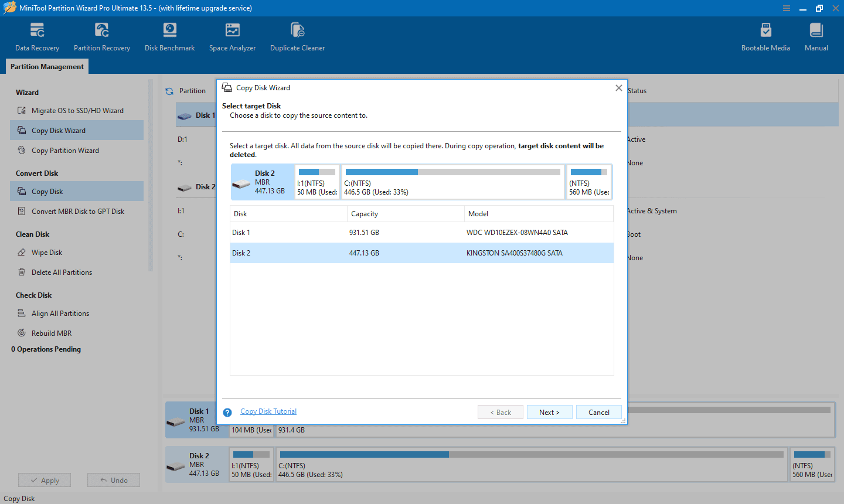Open the Copy Disk Tutorial link
The height and width of the screenshot is (504, 844).
pyautogui.click(x=268, y=411)
